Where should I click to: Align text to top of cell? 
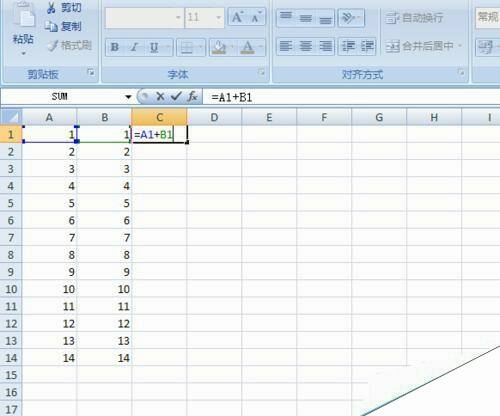pyautogui.click(x=286, y=18)
